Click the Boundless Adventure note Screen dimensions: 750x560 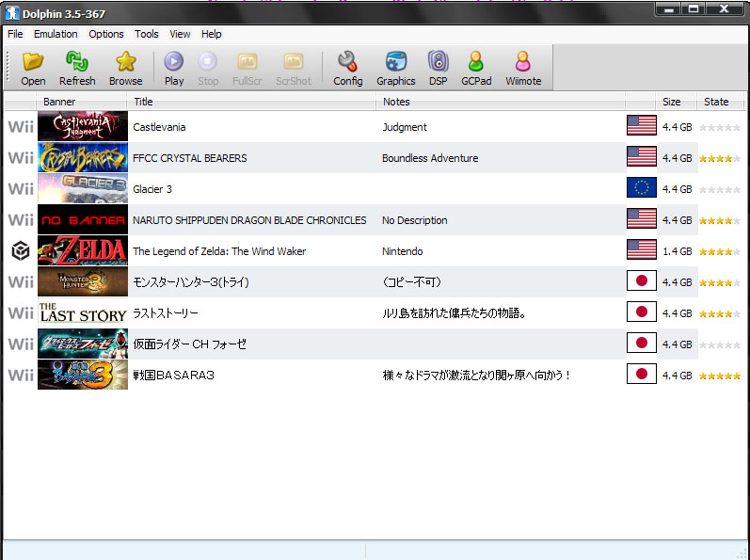pyautogui.click(x=430, y=158)
